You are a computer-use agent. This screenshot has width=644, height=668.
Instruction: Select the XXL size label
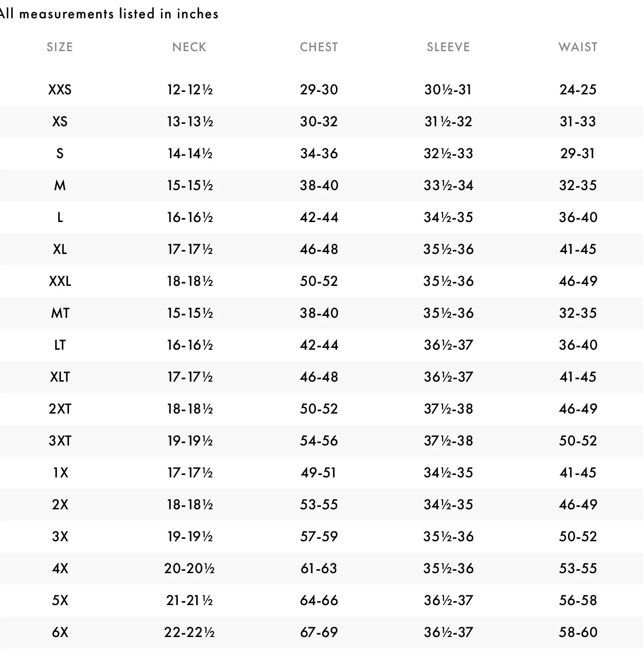60,281
